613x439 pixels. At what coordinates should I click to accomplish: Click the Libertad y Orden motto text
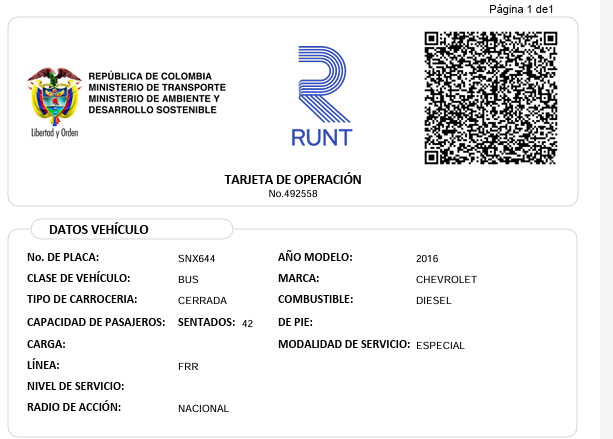tap(54, 132)
